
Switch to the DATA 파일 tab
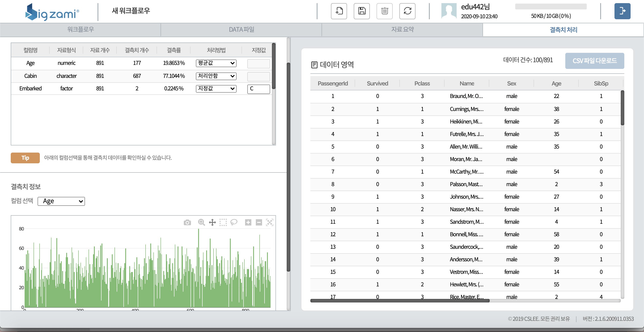coord(241,30)
